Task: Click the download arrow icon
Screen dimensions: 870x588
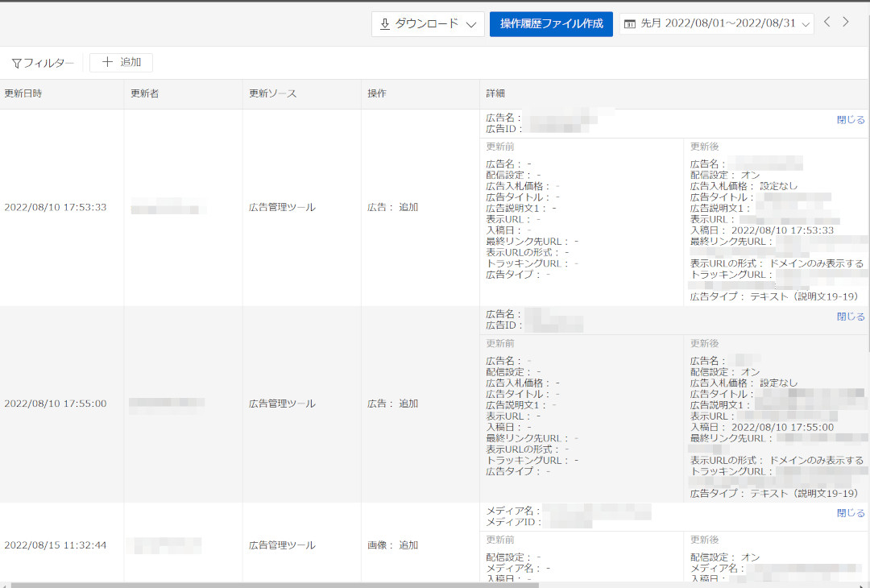Action: pos(385,24)
